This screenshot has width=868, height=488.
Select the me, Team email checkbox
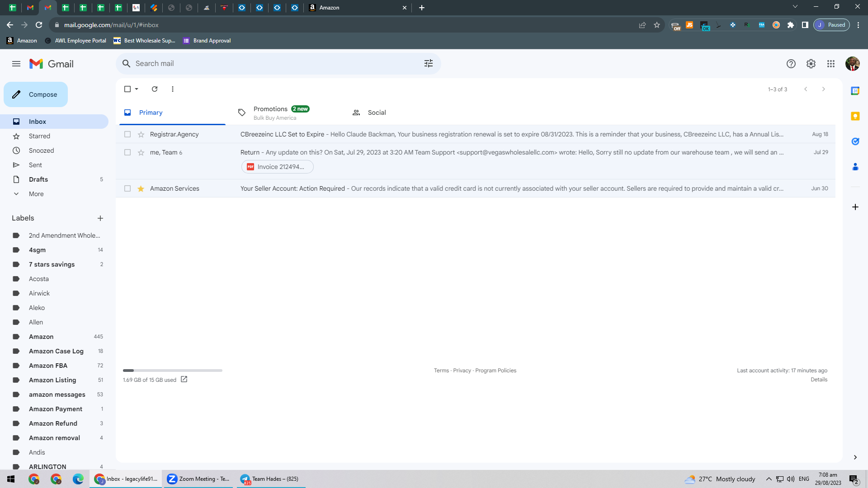pos(127,152)
